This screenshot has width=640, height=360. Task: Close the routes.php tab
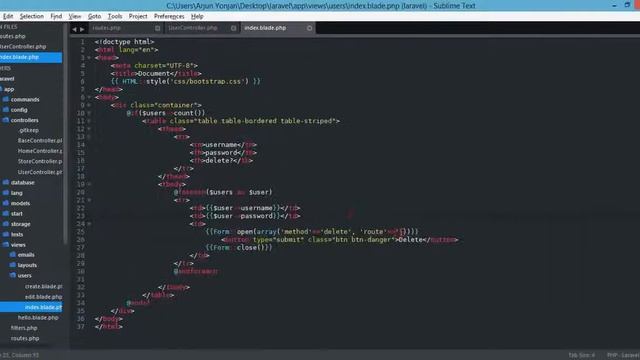click(158, 28)
